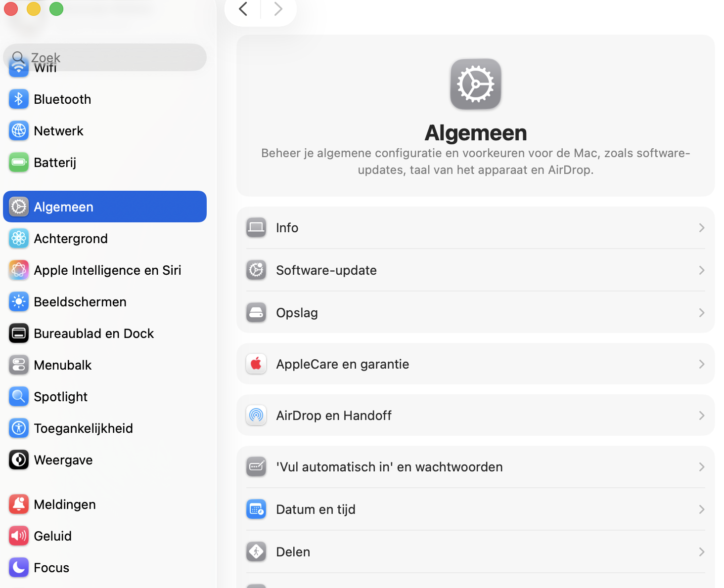Switch to Beeldschermen settings
Viewport: 724px width, 588px height.
point(80,301)
